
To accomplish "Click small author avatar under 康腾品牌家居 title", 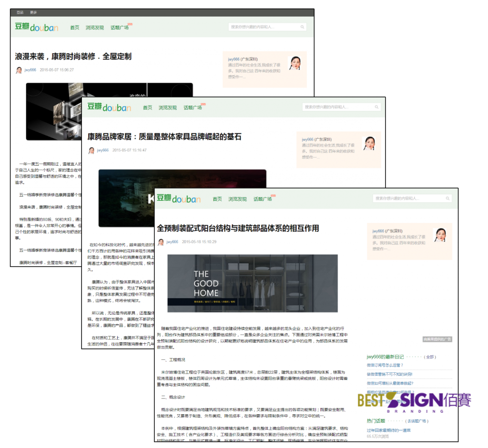I will (x=91, y=150).
